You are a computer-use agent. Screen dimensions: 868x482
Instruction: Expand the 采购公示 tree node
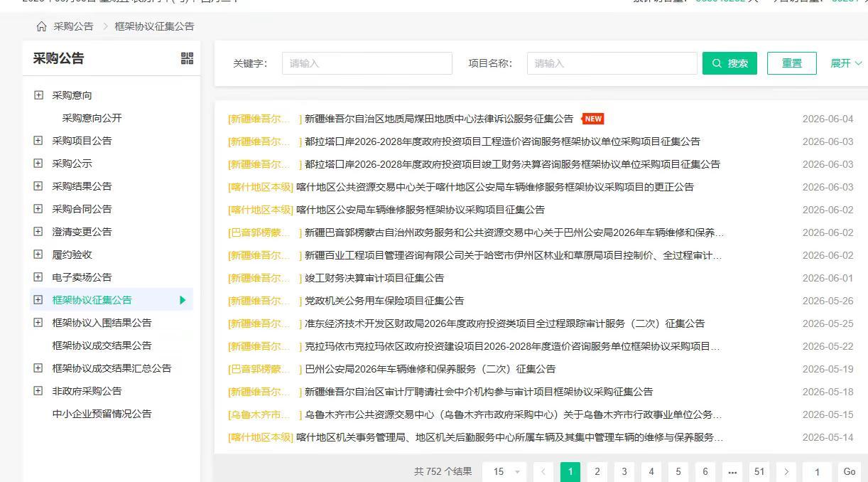pyautogui.click(x=38, y=164)
